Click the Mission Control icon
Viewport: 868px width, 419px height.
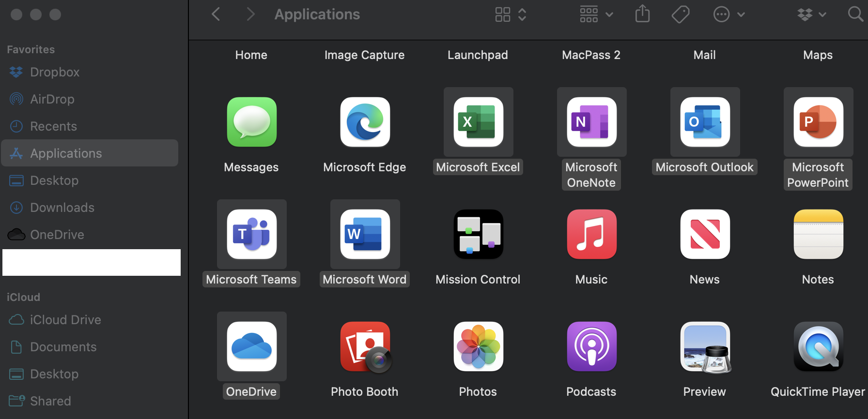(x=478, y=234)
